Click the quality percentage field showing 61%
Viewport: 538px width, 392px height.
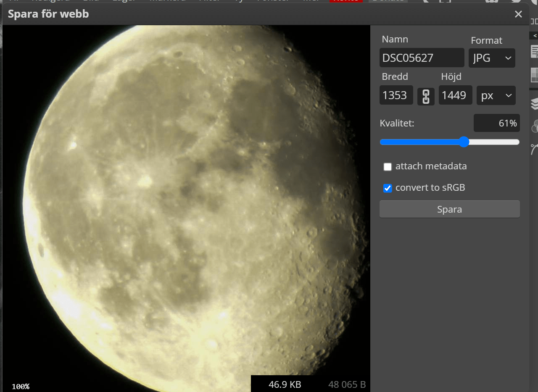497,123
